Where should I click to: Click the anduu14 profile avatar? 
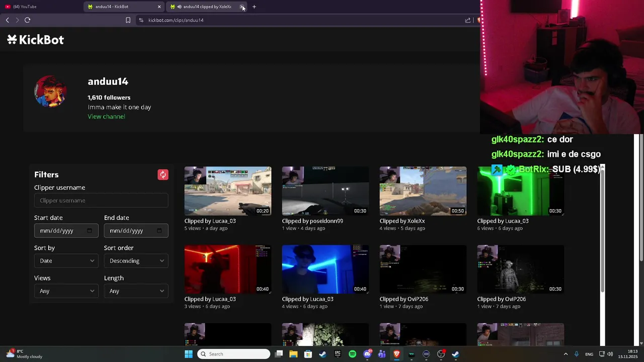50,92
